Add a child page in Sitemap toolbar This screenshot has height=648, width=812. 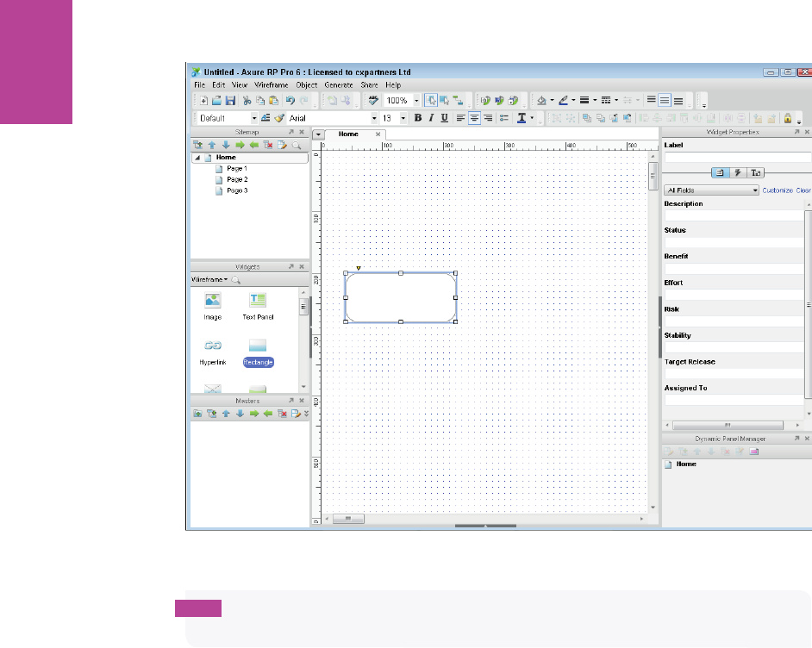pyautogui.click(x=197, y=145)
